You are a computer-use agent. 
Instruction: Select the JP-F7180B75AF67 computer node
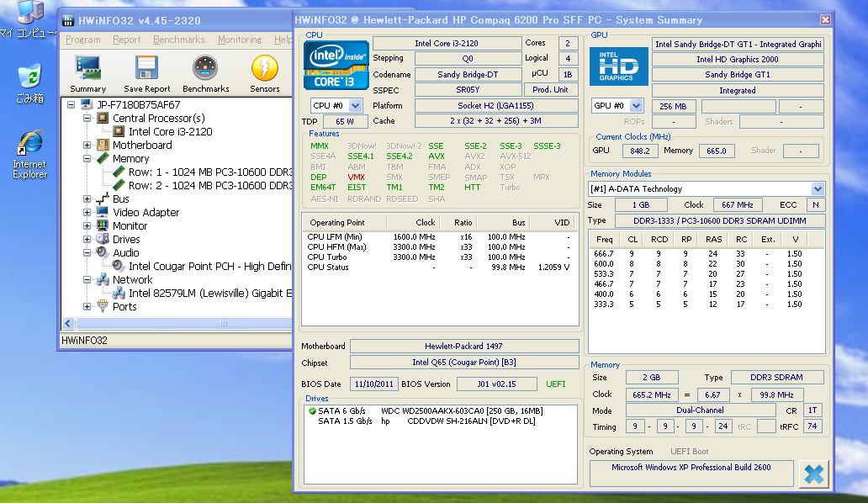pyautogui.click(x=139, y=104)
